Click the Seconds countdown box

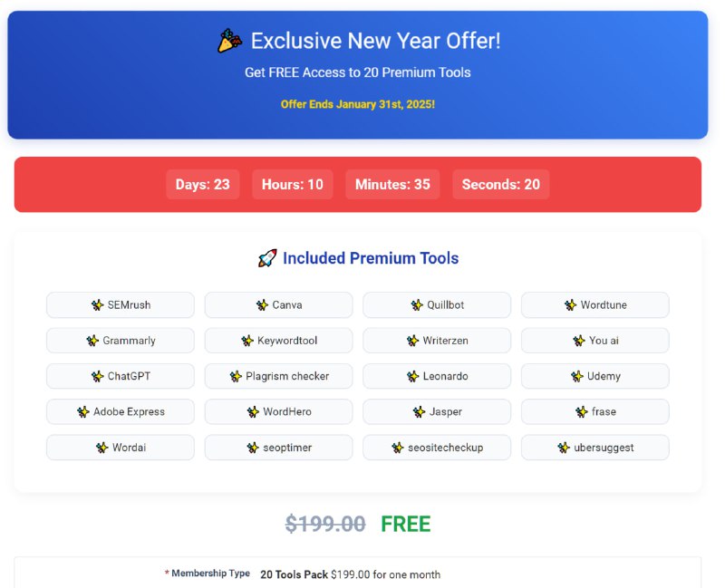[x=501, y=185]
